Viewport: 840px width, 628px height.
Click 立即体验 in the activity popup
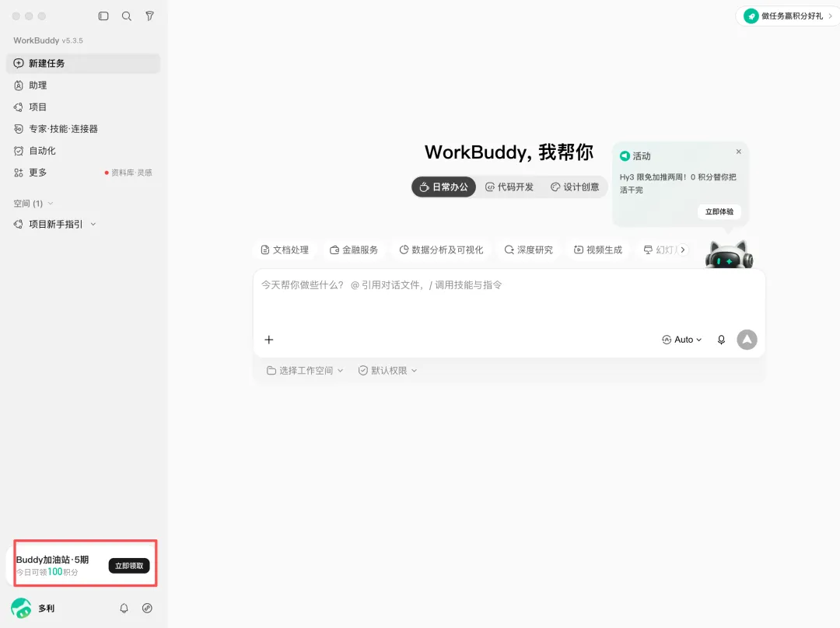(719, 211)
